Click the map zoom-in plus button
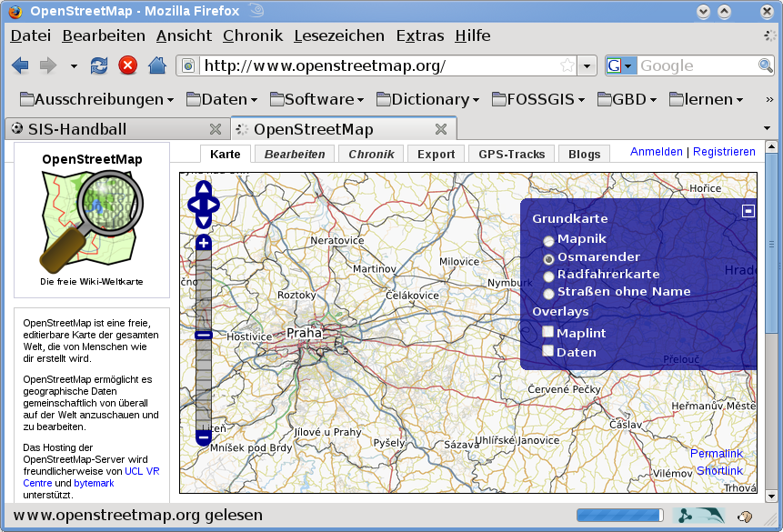The height and width of the screenshot is (532, 783). [x=204, y=243]
